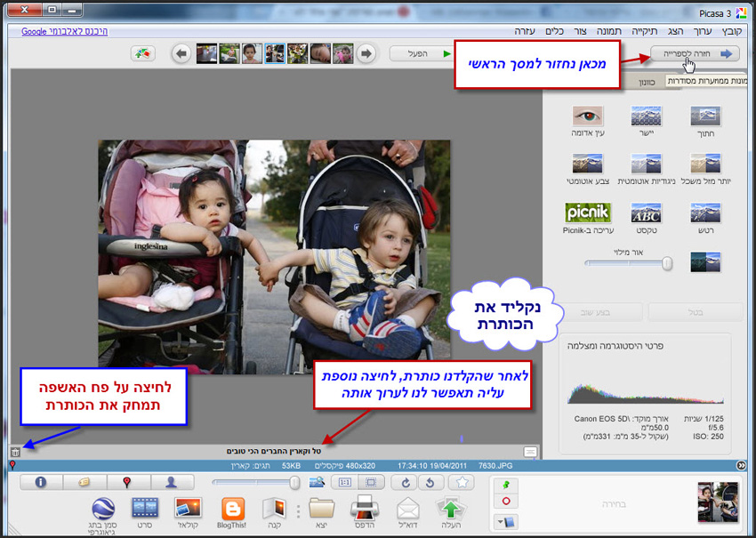Clear the tray with the red circle
This screenshot has width=756, height=538.
506,502
